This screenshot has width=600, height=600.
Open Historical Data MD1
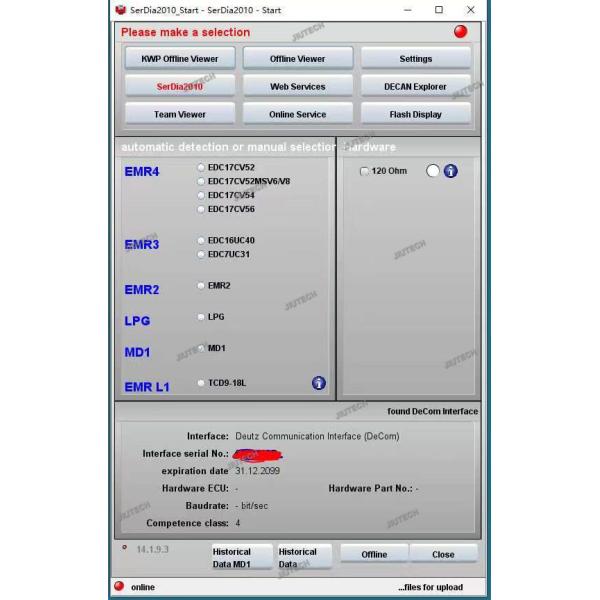click(x=241, y=557)
